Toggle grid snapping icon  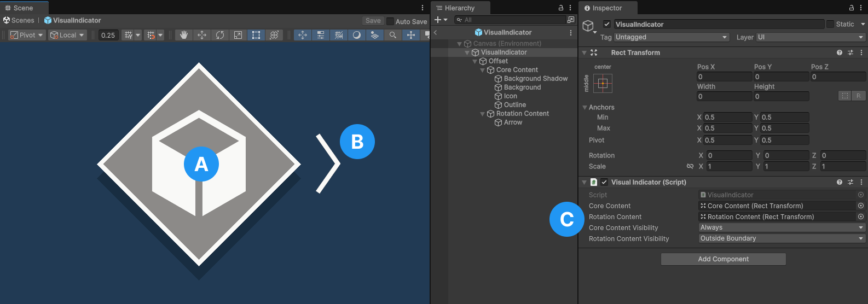(128, 35)
